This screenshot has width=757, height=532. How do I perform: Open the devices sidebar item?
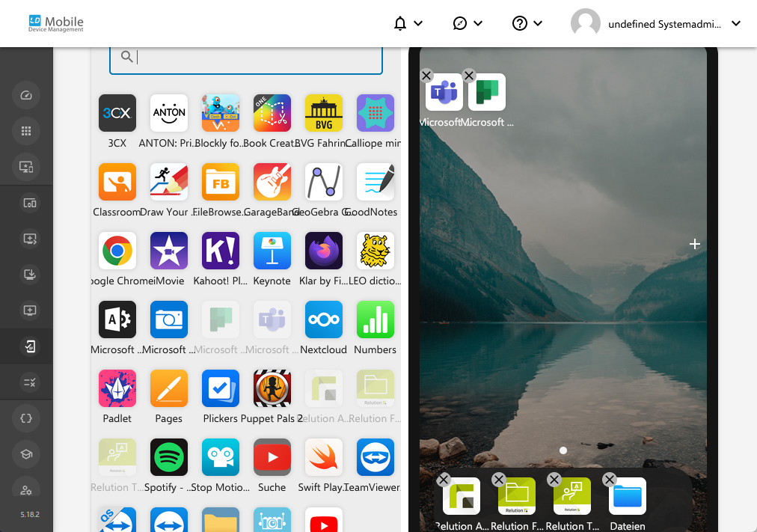coord(30,204)
